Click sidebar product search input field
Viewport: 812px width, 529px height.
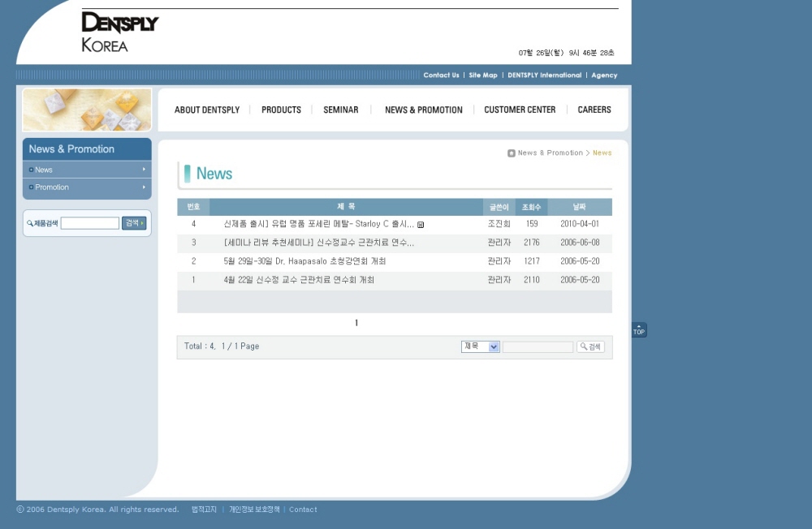(90, 223)
